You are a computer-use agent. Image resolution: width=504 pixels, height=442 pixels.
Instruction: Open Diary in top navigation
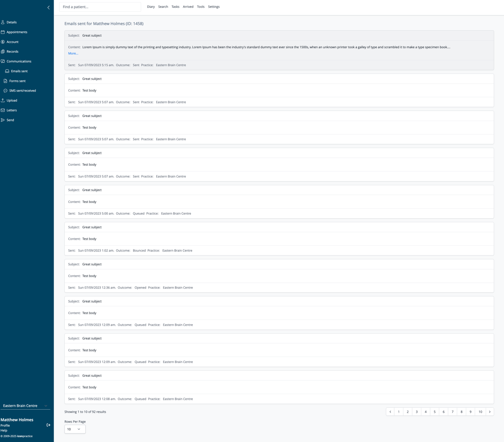click(x=151, y=7)
